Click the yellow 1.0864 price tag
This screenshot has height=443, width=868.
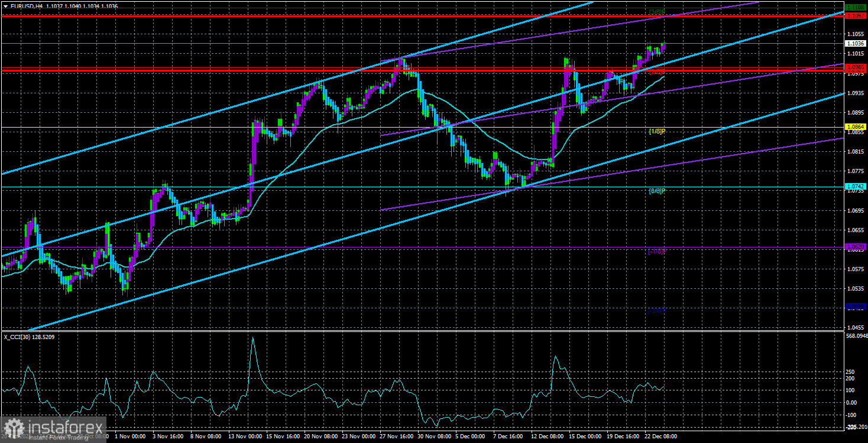coord(856,127)
